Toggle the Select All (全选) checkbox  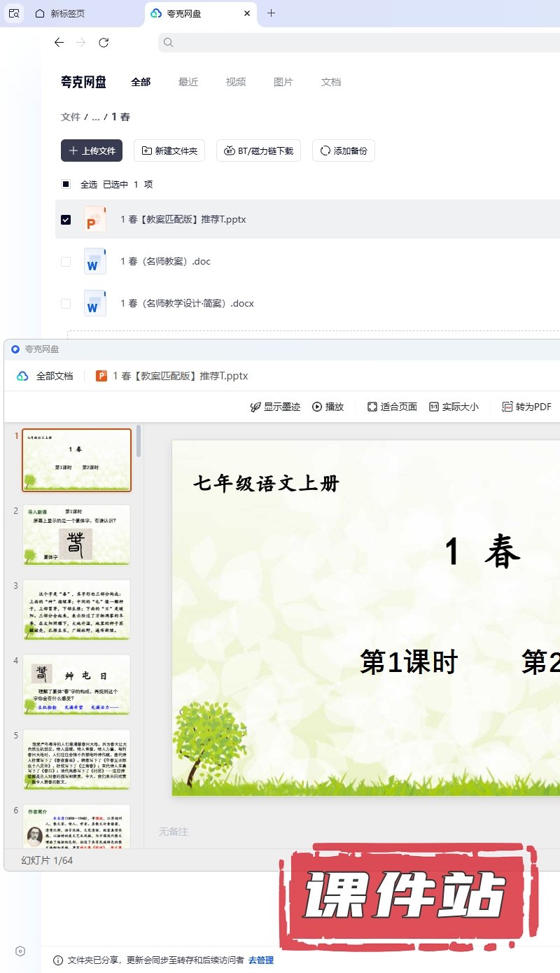(66, 185)
